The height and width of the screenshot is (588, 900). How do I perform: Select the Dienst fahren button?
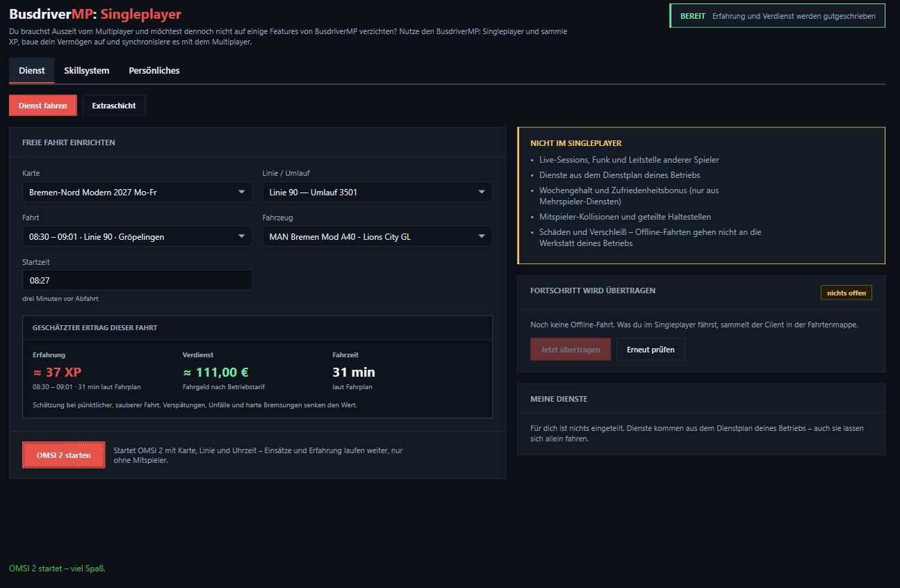coord(43,106)
